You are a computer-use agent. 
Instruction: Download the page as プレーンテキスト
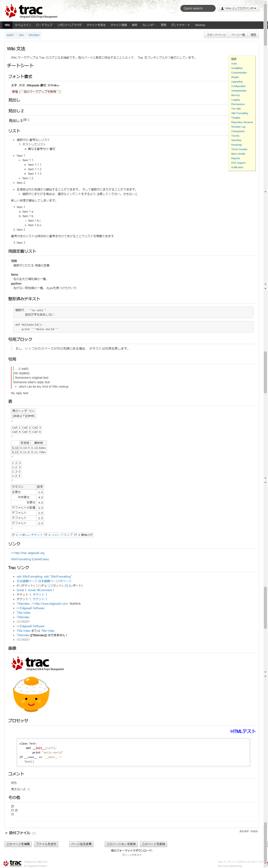[x=132, y=855]
